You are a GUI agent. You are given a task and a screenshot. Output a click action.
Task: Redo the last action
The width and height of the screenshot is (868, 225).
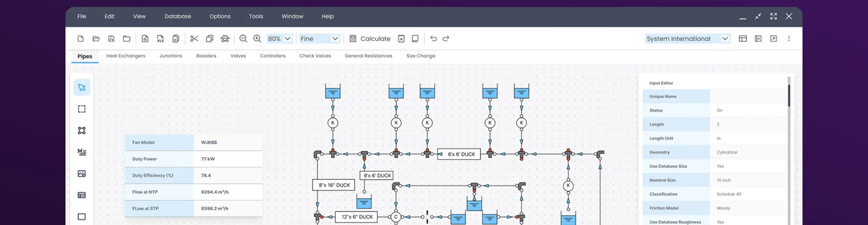click(x=446, y=38)
